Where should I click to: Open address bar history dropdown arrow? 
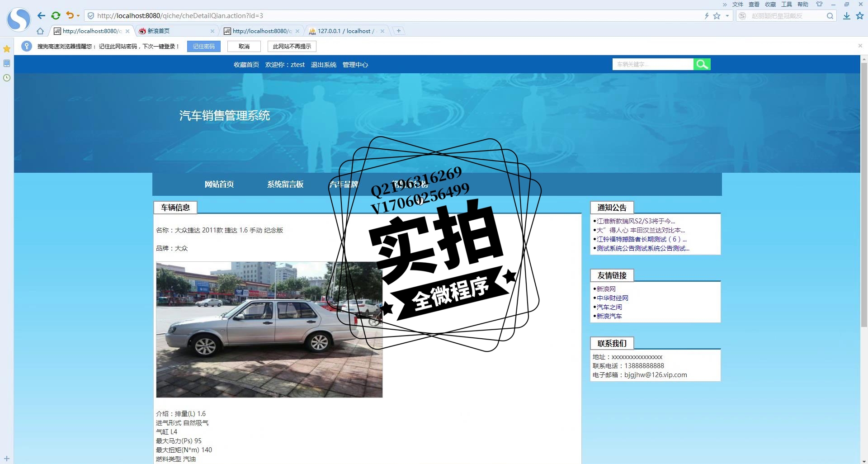pos(727,16)
